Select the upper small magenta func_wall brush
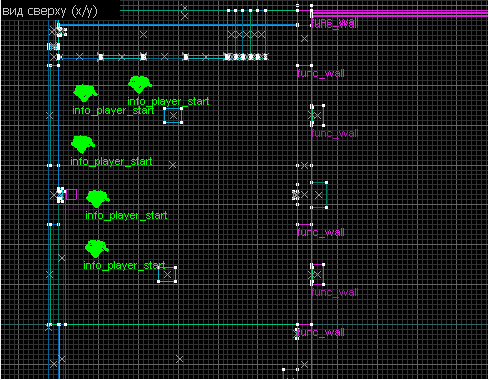The width and height of the screenshot is (489, 380). pos(318,115)
